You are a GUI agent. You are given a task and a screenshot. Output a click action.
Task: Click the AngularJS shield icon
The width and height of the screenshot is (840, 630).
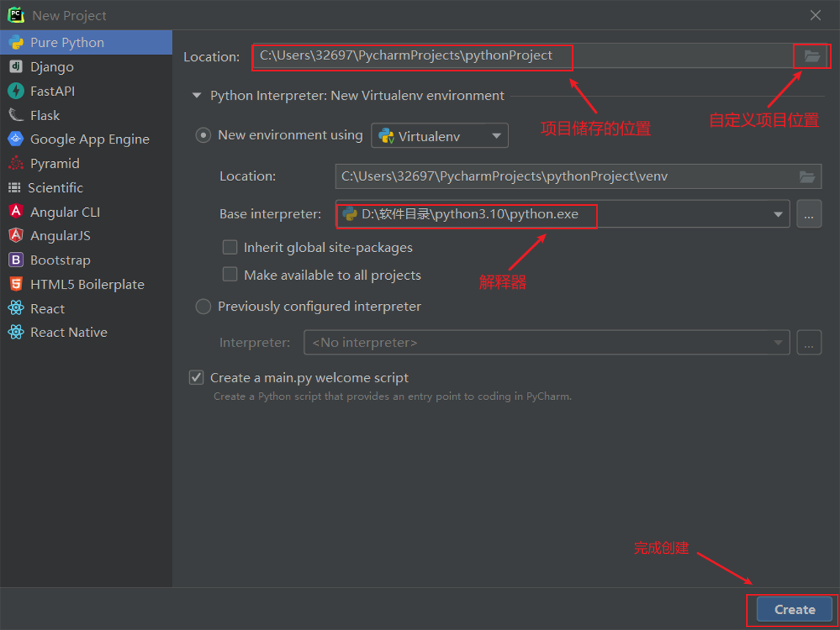(x=16, y=235)
